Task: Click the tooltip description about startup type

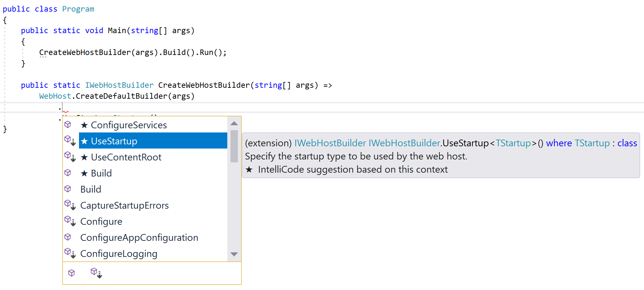Action: click(x=356, y=156)
